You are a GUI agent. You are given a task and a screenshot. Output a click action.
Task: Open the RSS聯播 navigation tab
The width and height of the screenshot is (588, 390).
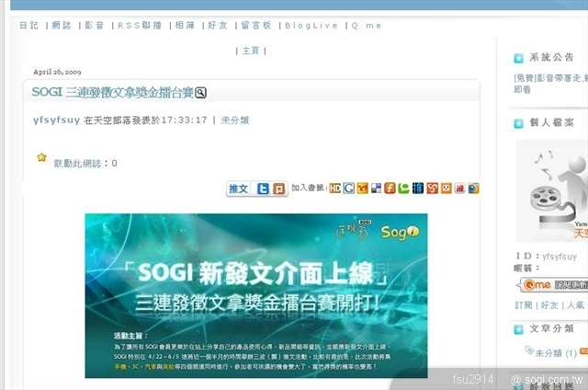pos(140,26)
